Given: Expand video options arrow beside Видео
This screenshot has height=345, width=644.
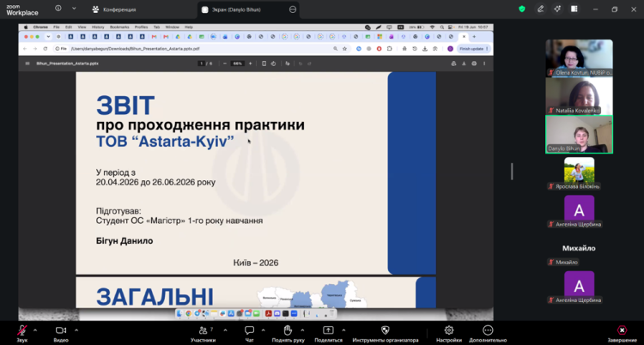Looking at the screenshot, I should click(76, 330).
